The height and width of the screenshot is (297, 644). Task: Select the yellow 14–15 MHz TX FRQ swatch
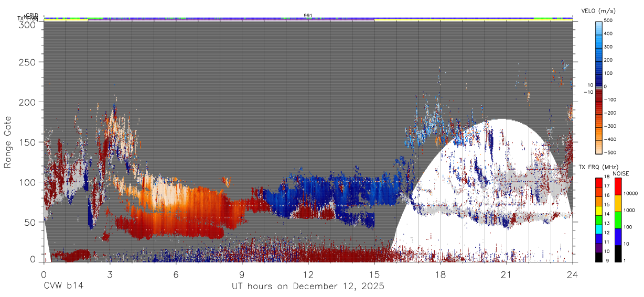click(599, 210)
